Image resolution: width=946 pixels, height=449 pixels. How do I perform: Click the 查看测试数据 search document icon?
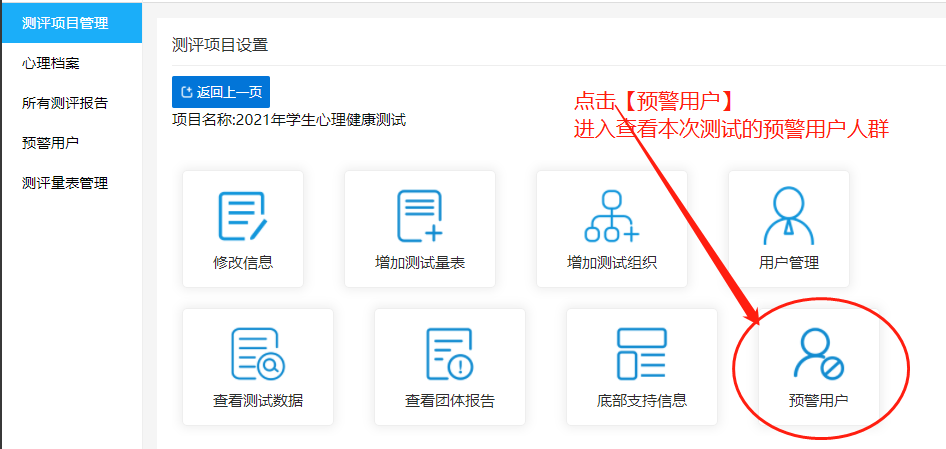[258, 354]
